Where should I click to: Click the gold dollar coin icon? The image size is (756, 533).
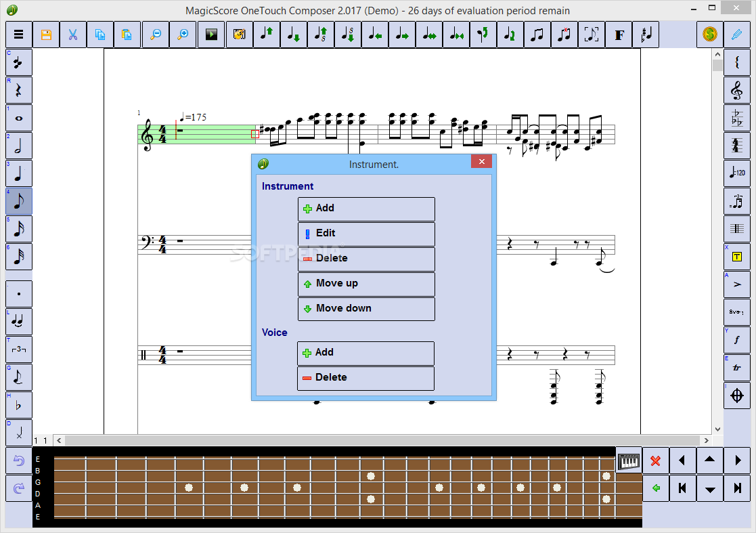coord(710,35)
